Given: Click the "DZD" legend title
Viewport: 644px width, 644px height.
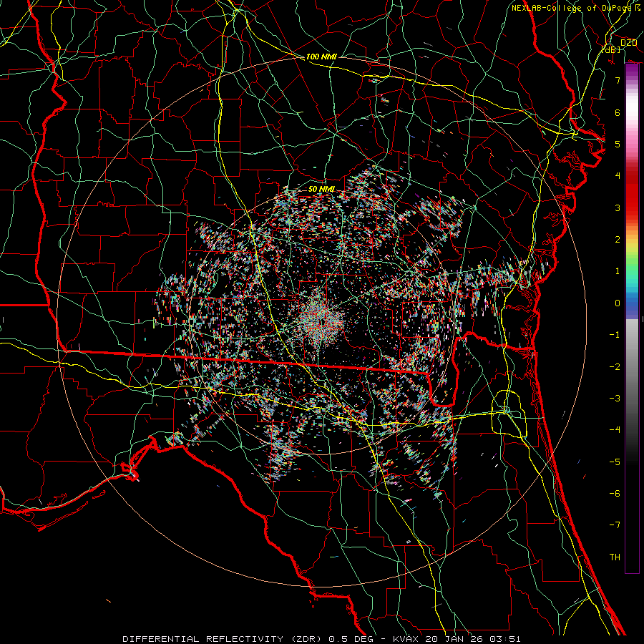Looking at the screenshot, I should pos(628,43).
